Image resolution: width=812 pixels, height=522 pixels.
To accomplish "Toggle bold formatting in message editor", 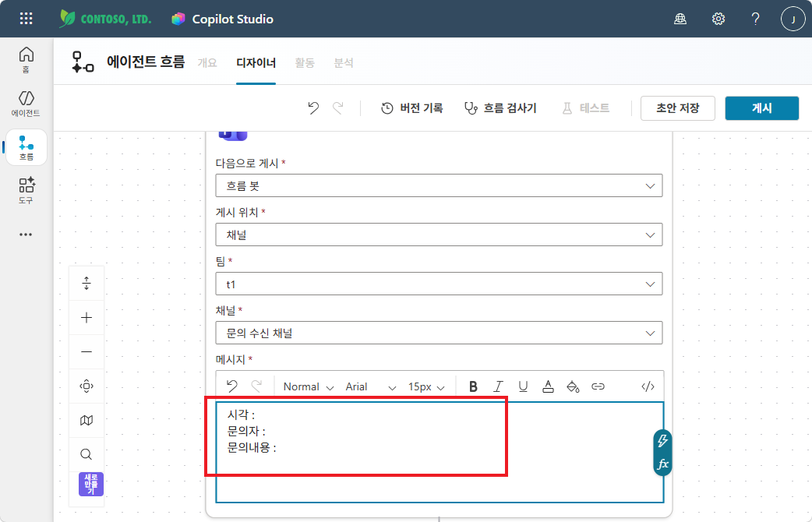I will point(473,386).
